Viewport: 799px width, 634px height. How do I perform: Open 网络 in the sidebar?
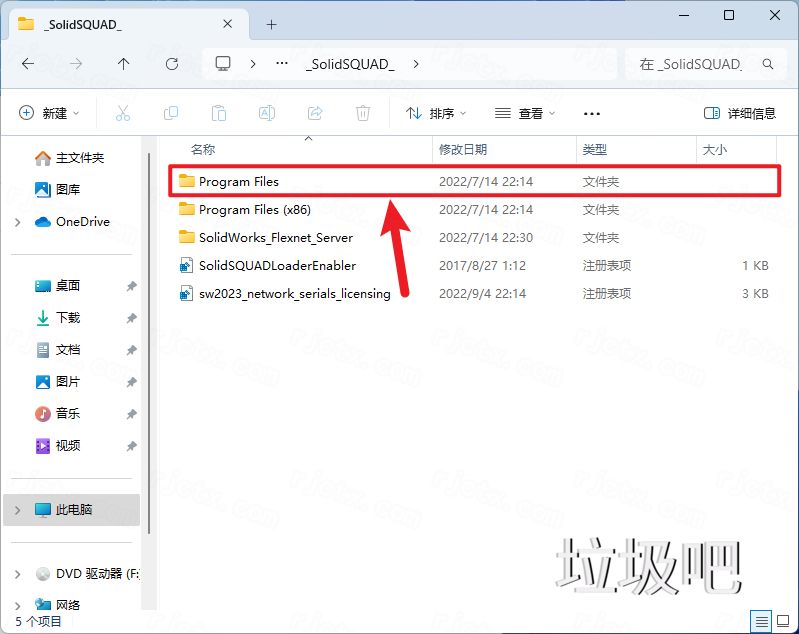pos(58,605)
